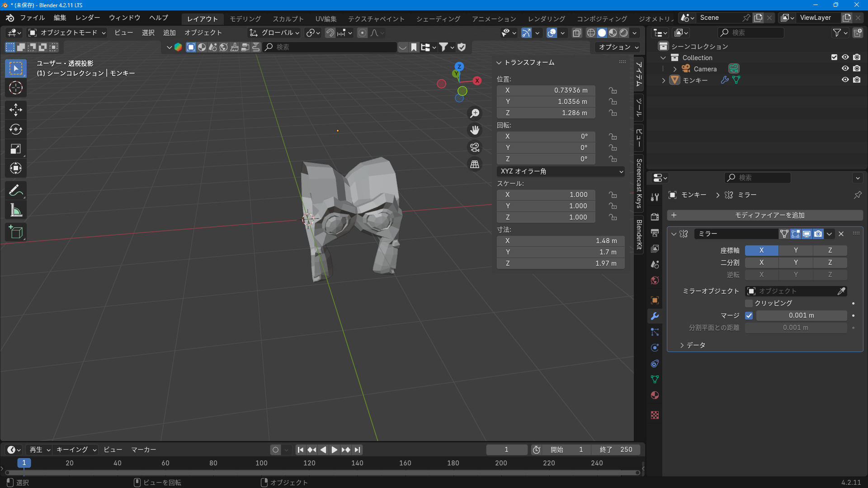Viewport: 868px width, 488px height.
Task: Play the animation forward
Action: click(x=334, y=450)
